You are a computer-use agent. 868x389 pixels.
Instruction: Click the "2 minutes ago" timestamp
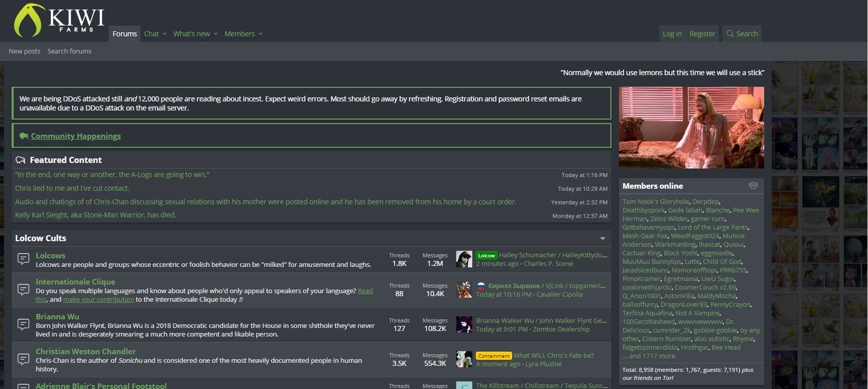tap(497, 264)
